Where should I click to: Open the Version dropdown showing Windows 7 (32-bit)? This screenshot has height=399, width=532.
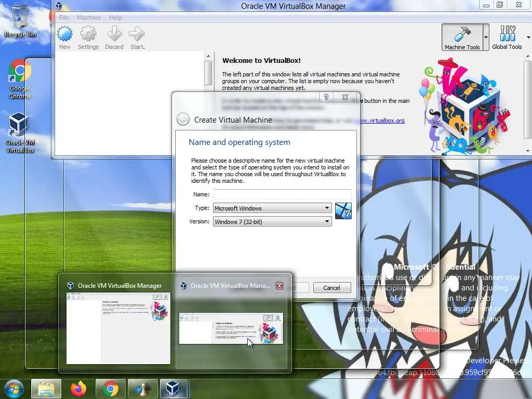pyautogui.click(x=272, y=221)
